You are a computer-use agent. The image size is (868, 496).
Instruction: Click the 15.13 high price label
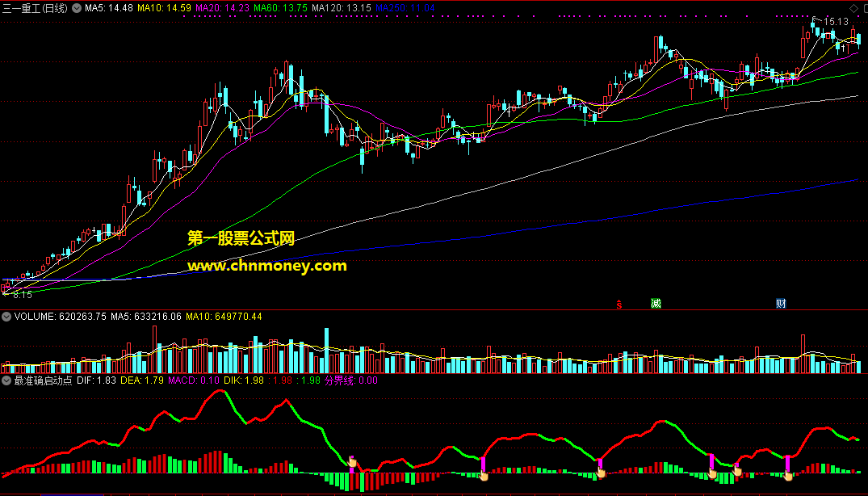(x=836, y=22)
